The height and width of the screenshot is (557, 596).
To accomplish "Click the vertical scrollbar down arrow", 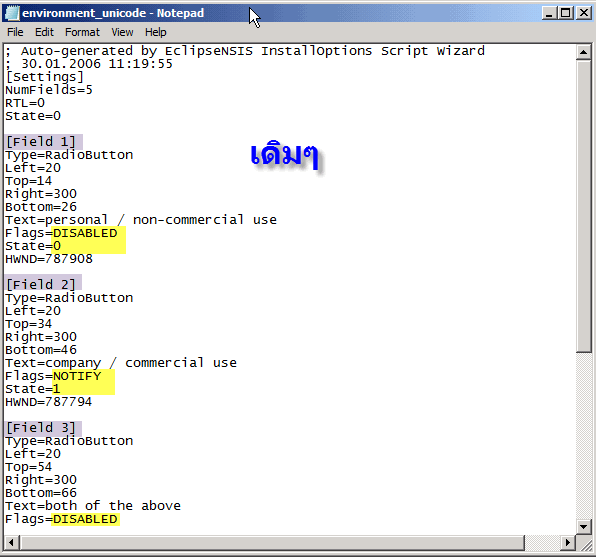I will click(x=583, y=526).
